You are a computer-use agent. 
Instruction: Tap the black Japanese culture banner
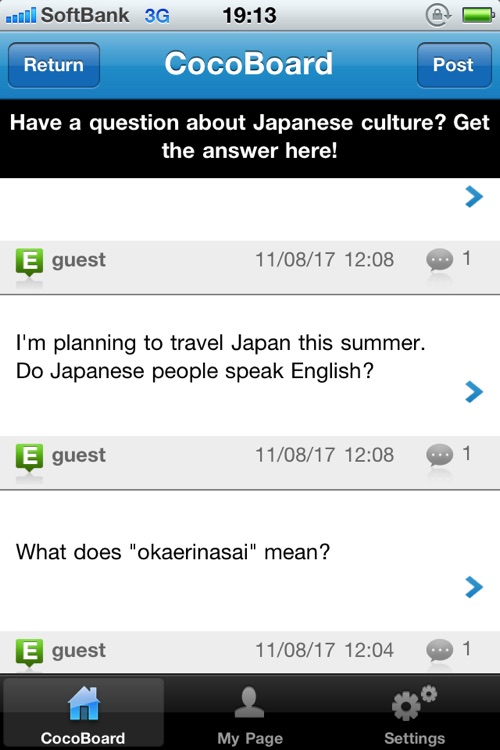pos(250,138)
